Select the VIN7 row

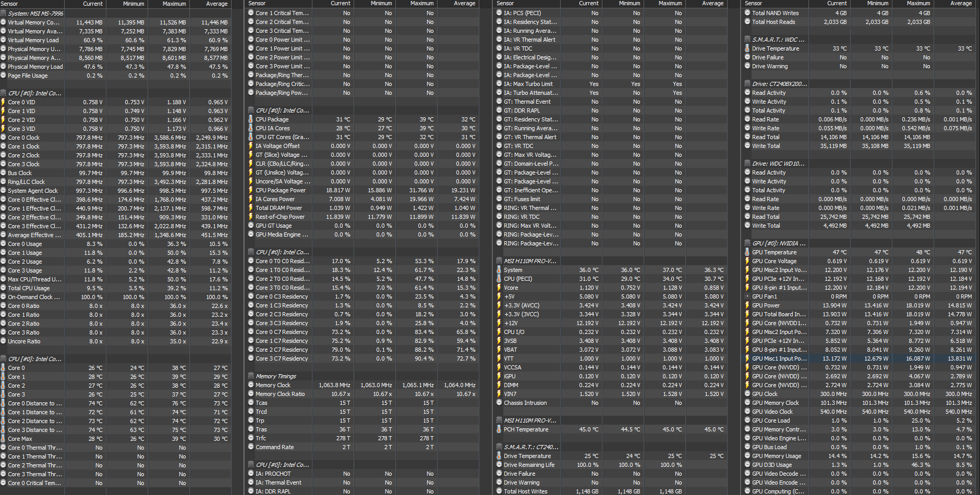(x=612, y=394)
